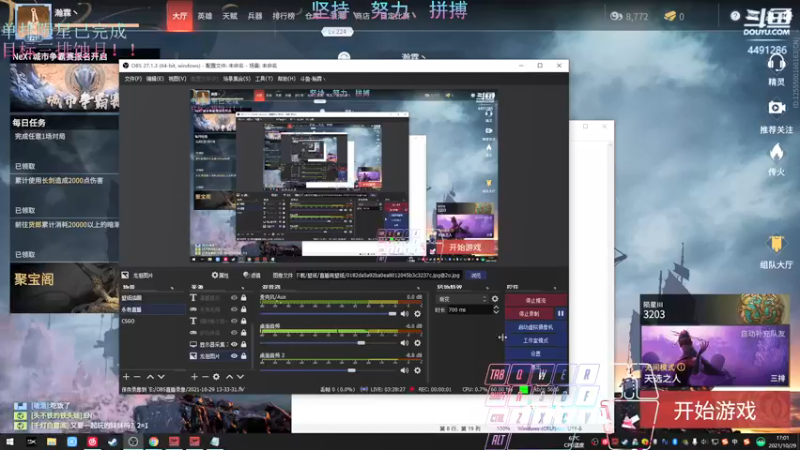Screen dimensions: 800x450
Task: Remove selected source with minus icon
Action: [205, 377]
